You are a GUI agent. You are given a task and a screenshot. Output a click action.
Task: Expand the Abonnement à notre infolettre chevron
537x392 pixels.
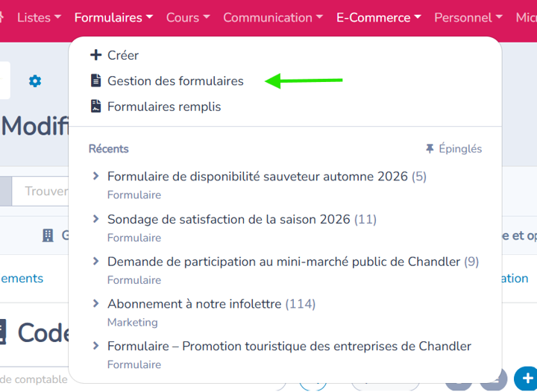pyautogui.click(x=96, y=303)
